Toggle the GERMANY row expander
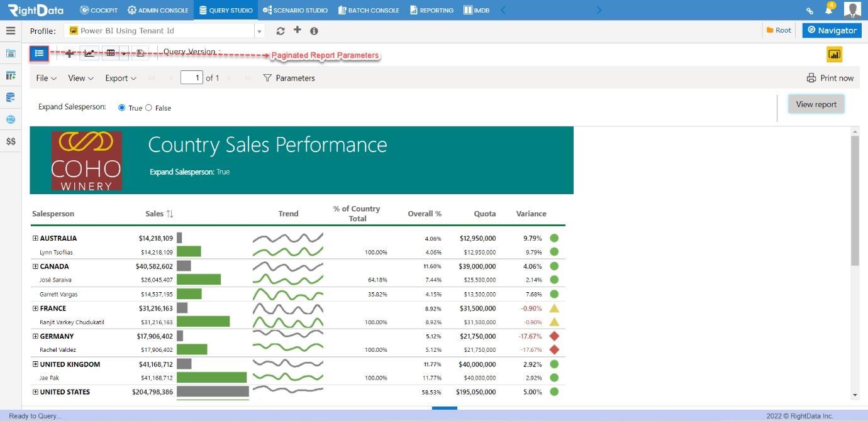 coord(35,336)
